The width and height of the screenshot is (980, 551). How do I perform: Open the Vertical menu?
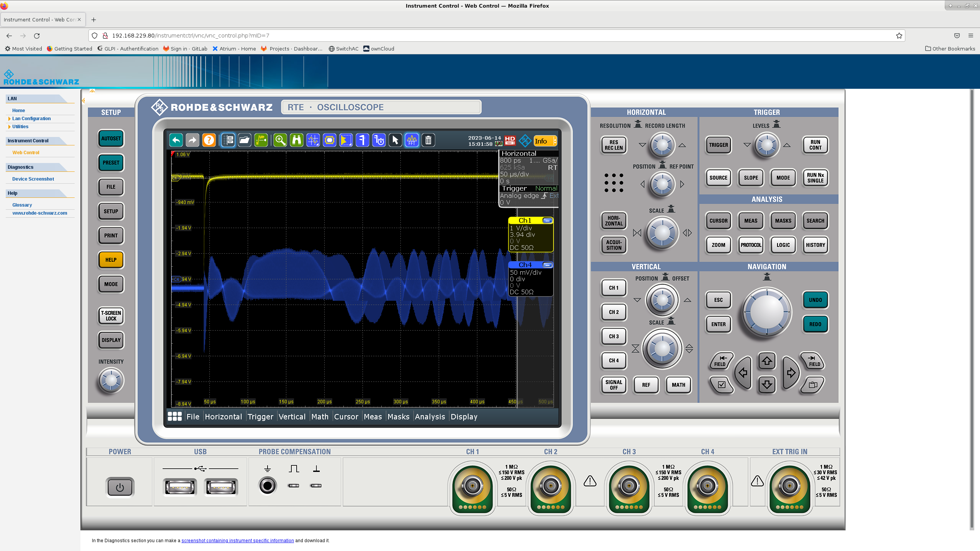click(x=292, y=417)
